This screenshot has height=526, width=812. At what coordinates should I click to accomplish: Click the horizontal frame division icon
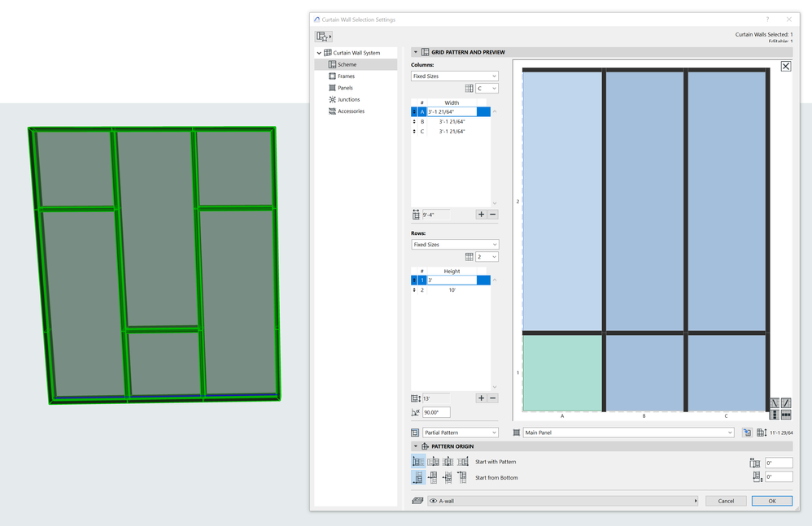[786, 415]
